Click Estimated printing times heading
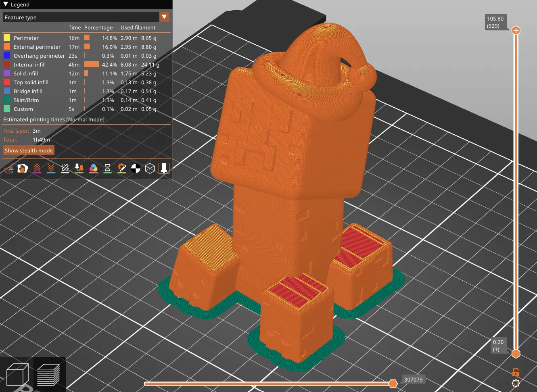 pyautogui.click(x=54, y=119)
